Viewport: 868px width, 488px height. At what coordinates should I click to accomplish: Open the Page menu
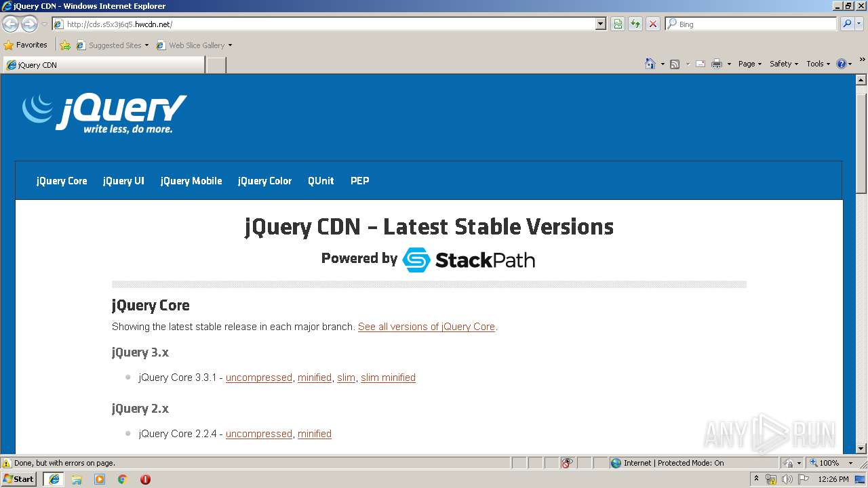pyautogui.click(x=749, y=64)
